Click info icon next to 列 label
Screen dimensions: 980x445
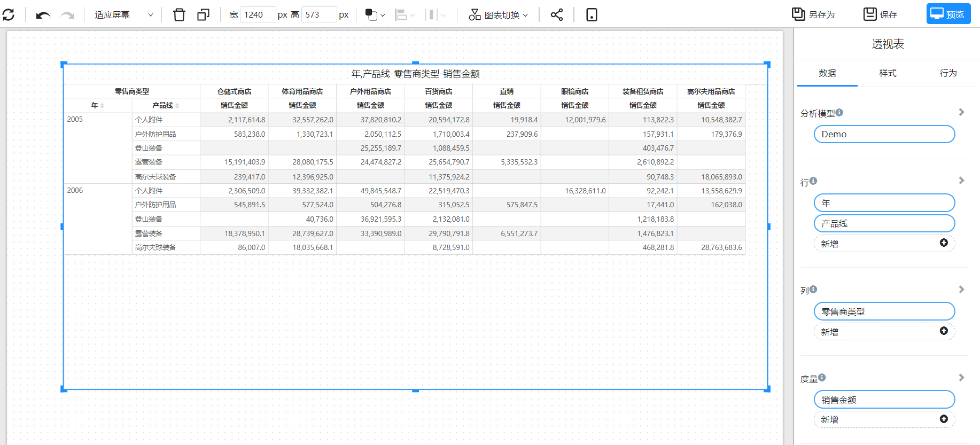(x=813, y=289)
